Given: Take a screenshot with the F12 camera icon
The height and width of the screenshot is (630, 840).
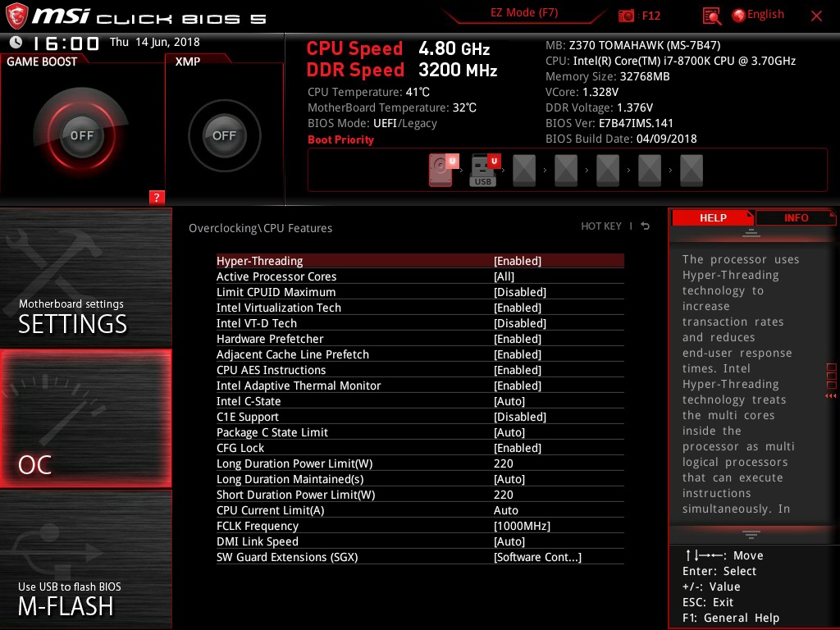Looking at the screenshot, I should coord(626,16).
